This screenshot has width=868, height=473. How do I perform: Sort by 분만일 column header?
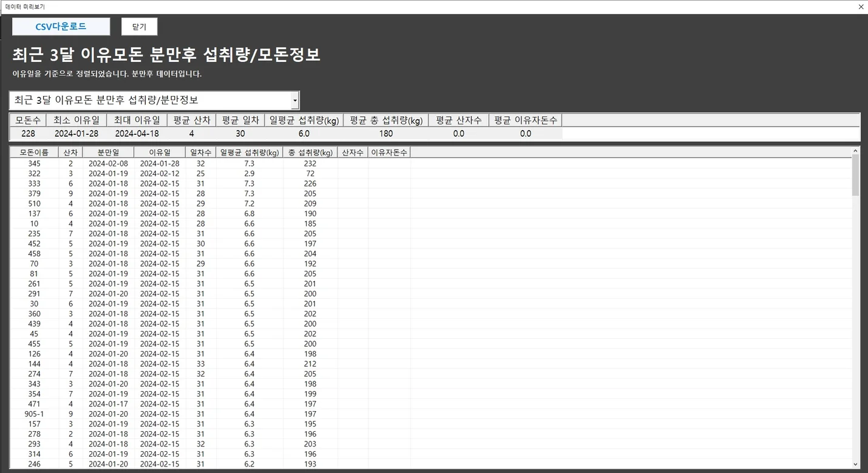(108, 152)
